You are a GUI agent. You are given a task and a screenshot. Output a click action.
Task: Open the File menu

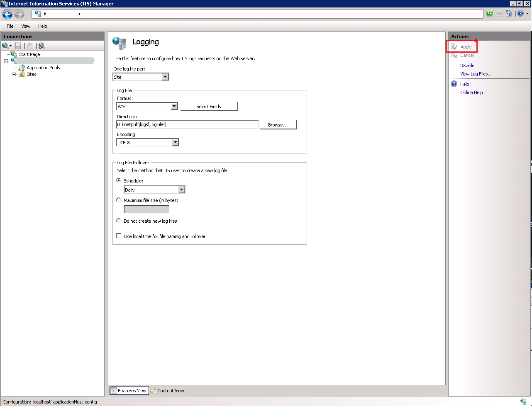tap(10, 26)
